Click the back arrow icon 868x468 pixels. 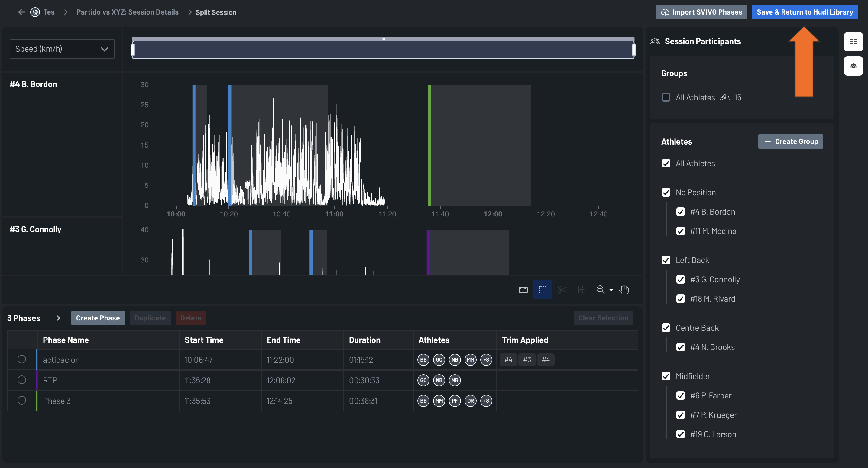pos(21,12)
